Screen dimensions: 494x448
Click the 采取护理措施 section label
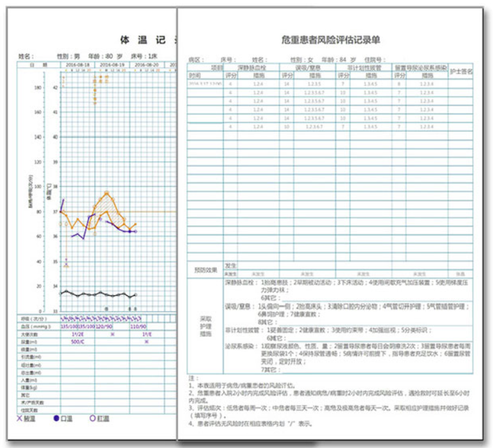click(205, 326)
